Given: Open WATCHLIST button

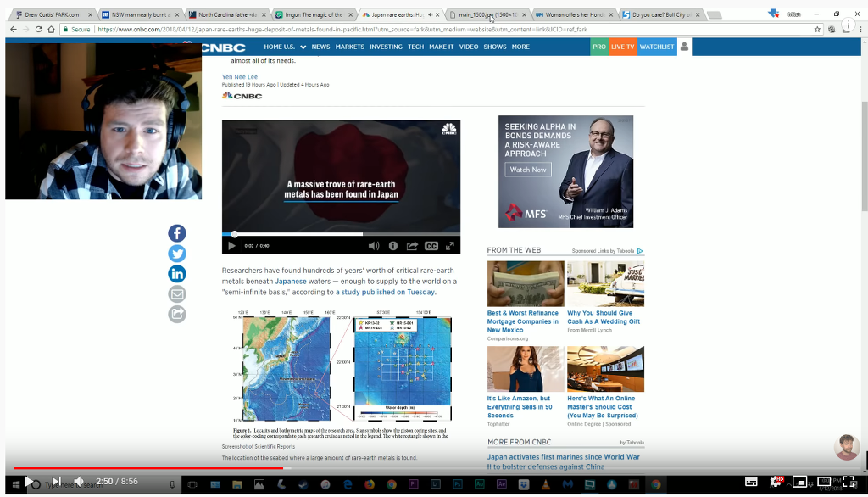Looking at the screenshot, I should [x=657, y=47].
